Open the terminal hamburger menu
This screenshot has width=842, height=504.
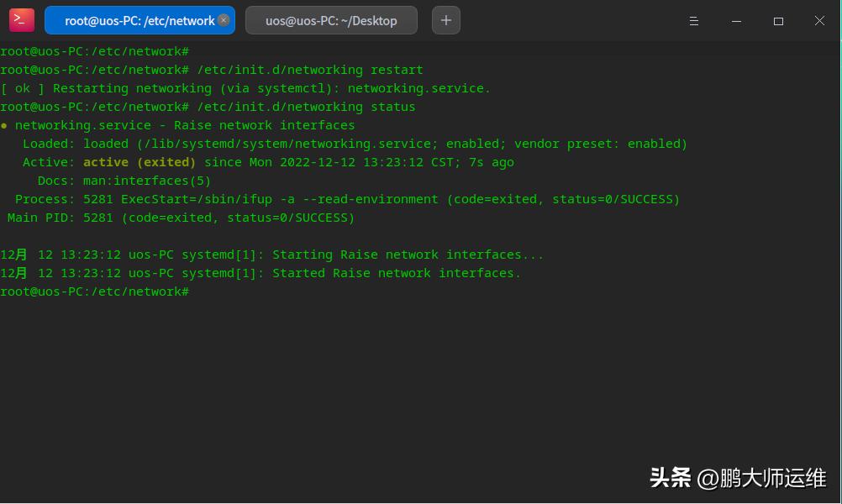(694, 21)
